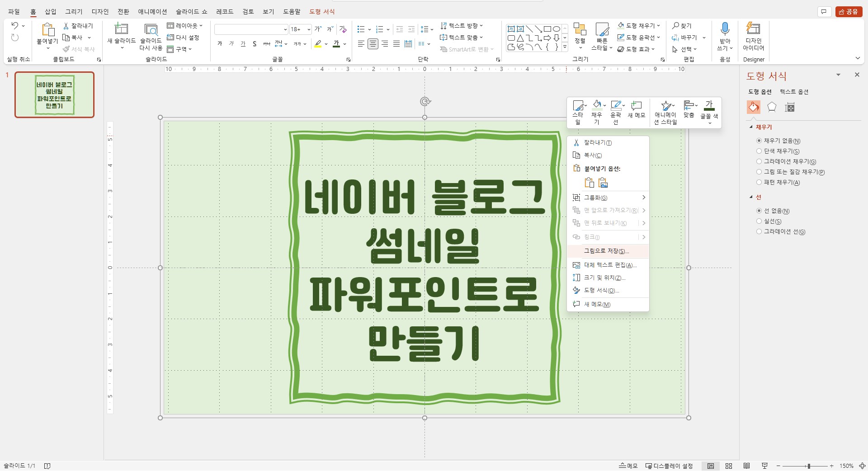Select Solid Line (실선) radio button

759,221
